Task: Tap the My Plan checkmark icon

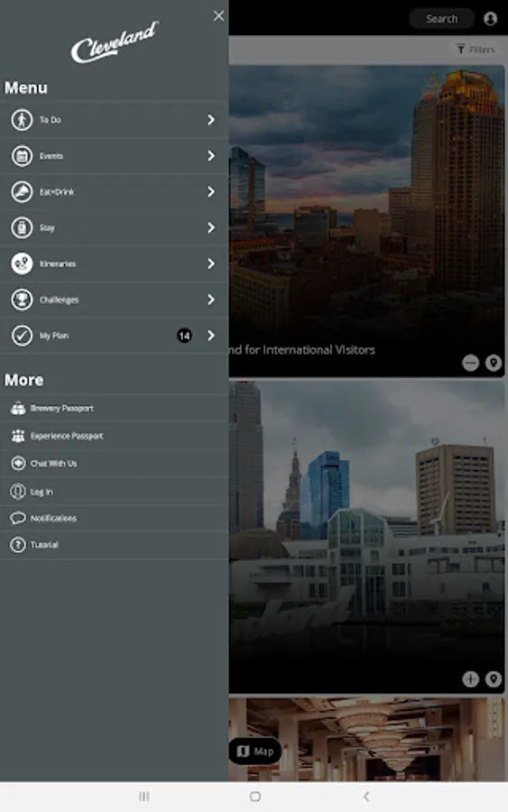Action: [22, 336]
